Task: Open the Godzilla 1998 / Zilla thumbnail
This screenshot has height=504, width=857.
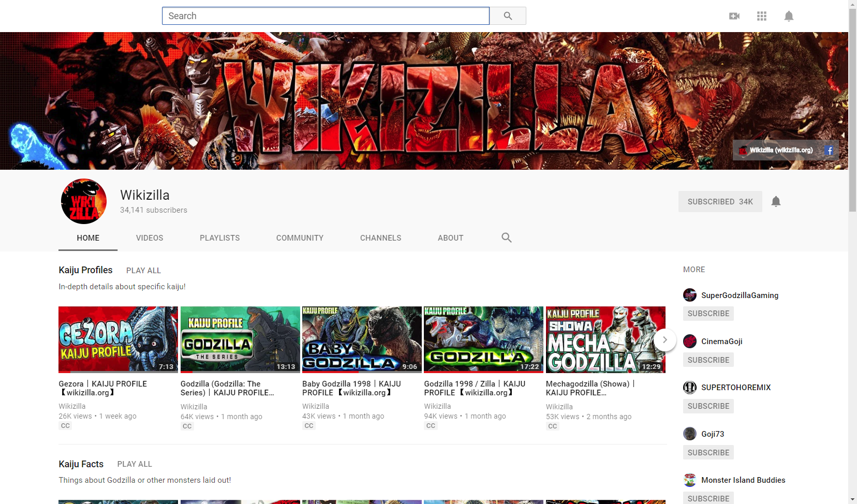Action: 483,339
